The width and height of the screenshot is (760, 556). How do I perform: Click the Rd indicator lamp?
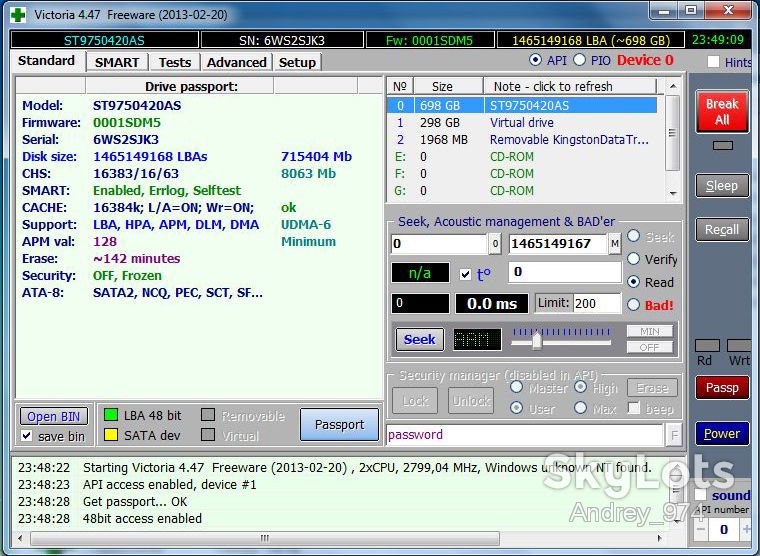point(707,345)
